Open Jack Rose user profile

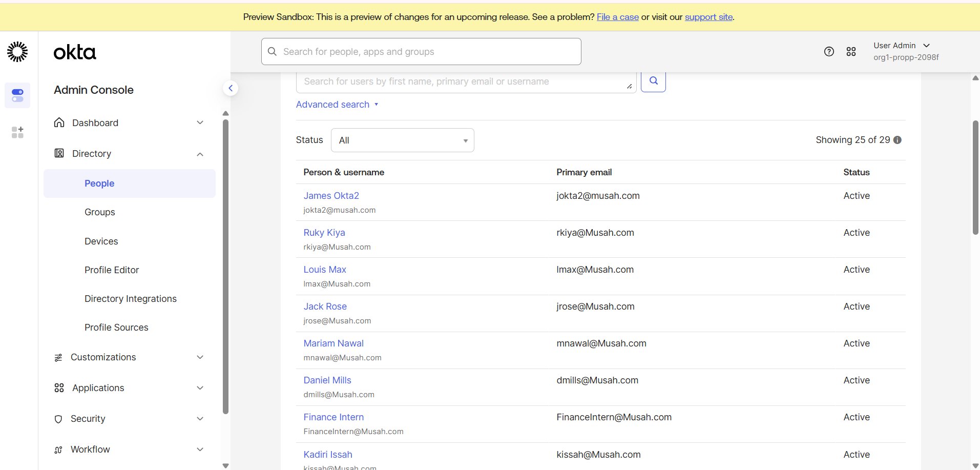pyautogui.click(x=325, y=306)
